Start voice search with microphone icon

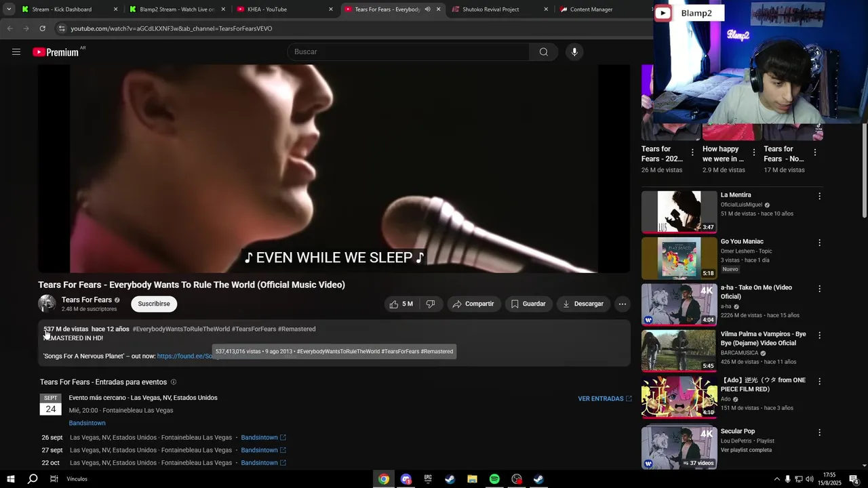click(x=574, y=52)
